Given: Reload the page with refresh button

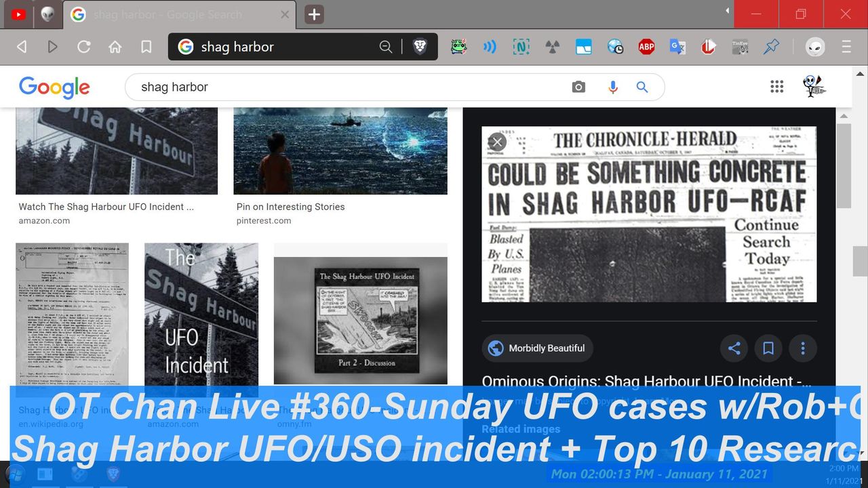Looking at the screenshot, I should (x=84, y=47).
